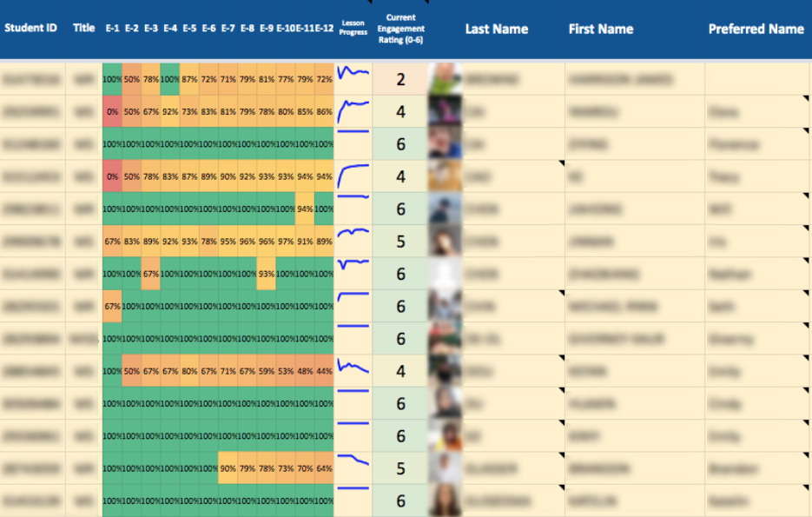The width and height of the screenshot is (812, 517).
Task: Click the E-7 column header
Action: point(228,29)
